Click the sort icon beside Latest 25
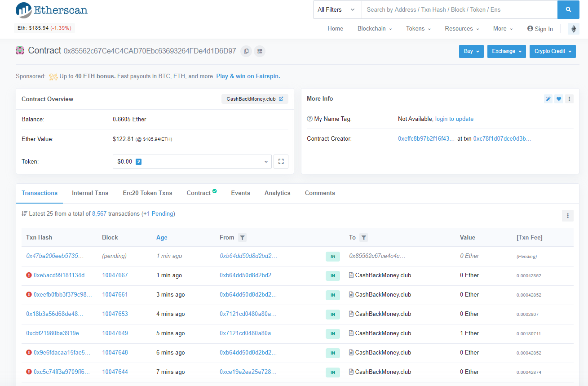This screenshot has height=386, width=588. point(24,214)
